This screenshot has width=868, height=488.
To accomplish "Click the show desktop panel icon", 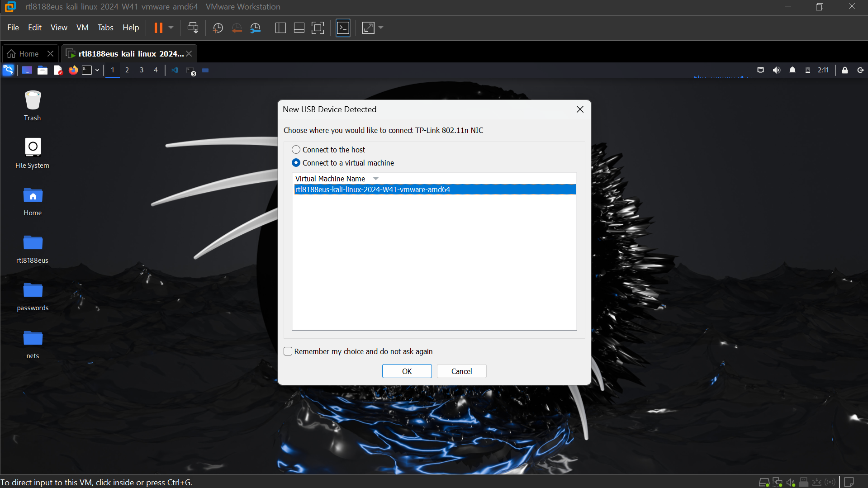I will tap(27, 70).
